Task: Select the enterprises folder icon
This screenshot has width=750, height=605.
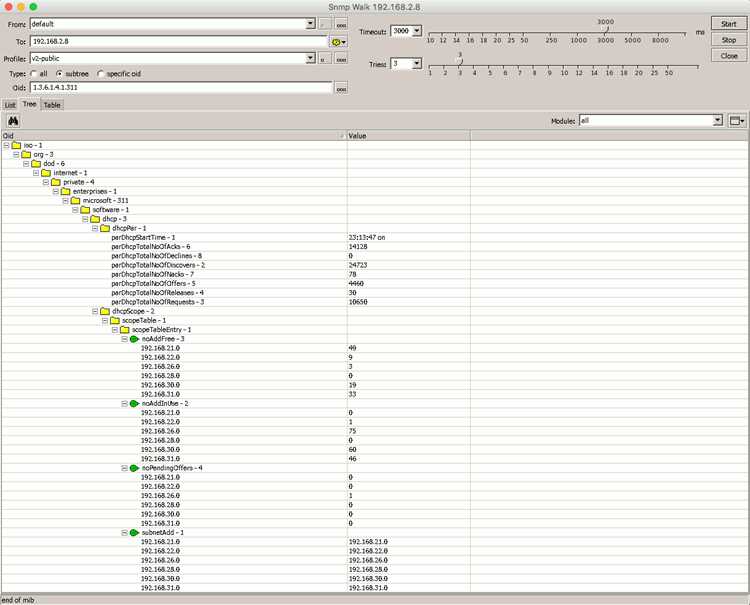Action: point(66,191)
